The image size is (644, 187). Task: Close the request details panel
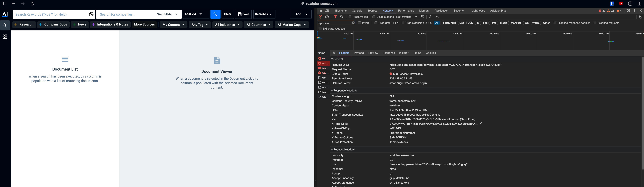coord(334,53)
